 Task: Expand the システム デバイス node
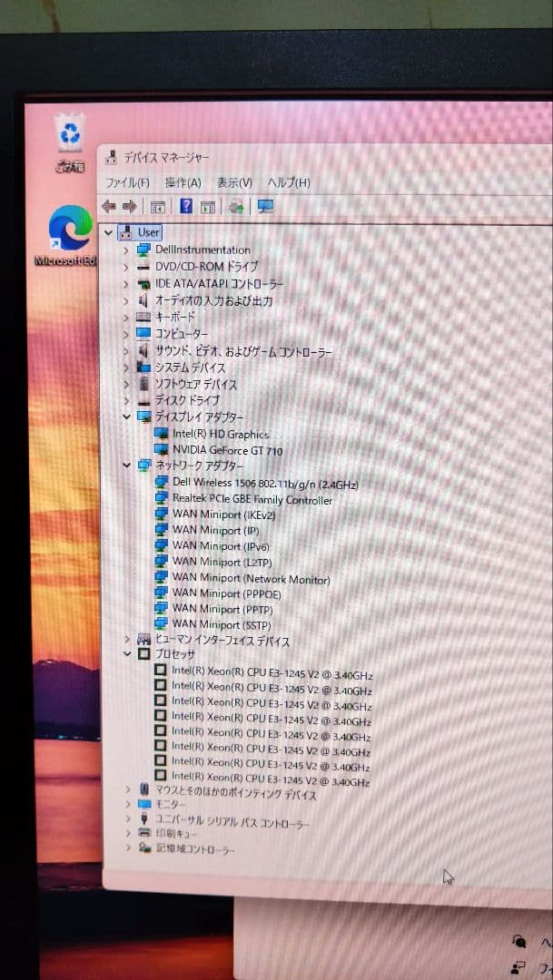[x=125, y=367]
